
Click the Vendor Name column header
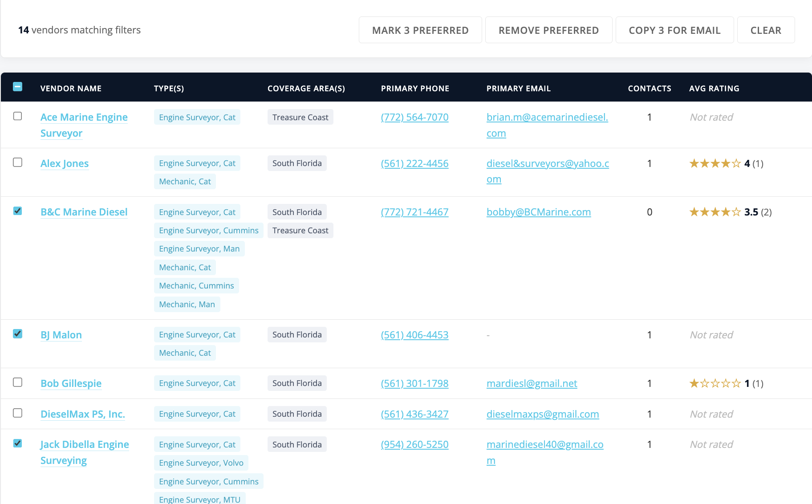[x=71, y=88]
